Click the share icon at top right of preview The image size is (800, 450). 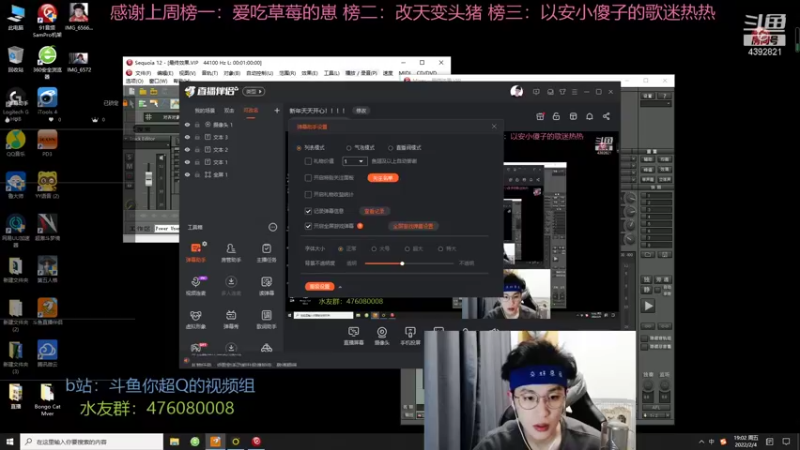(606, 116)
